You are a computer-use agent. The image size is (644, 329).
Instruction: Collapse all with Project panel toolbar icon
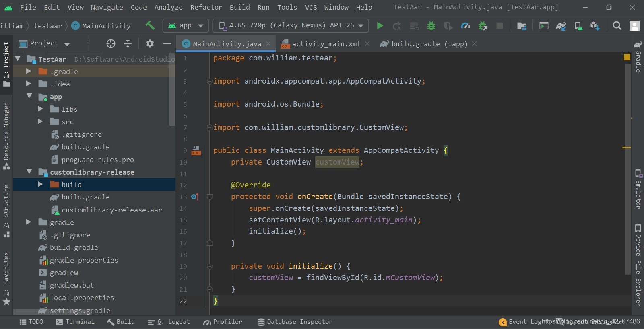pos(128,43)
